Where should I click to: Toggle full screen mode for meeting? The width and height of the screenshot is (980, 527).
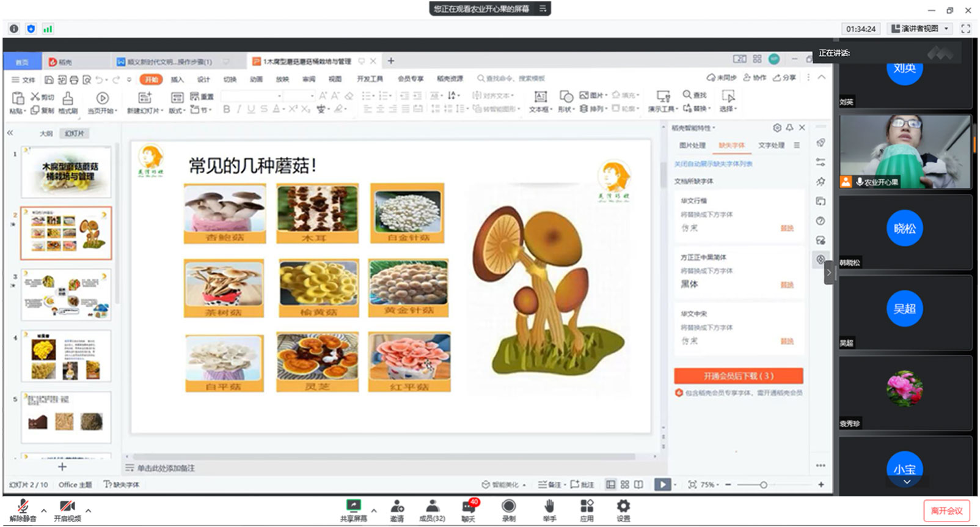point(965,29)
